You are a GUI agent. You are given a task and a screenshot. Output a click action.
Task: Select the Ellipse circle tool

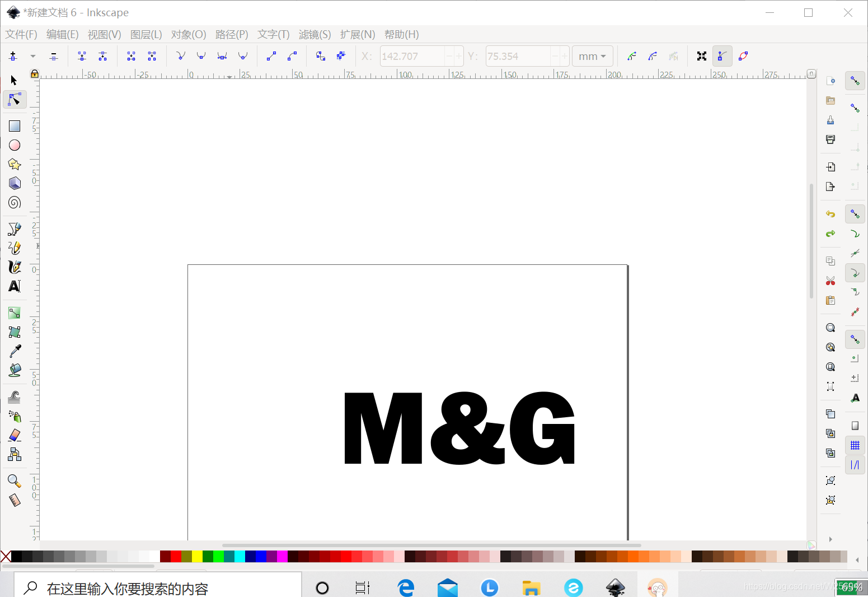(15, 145)
